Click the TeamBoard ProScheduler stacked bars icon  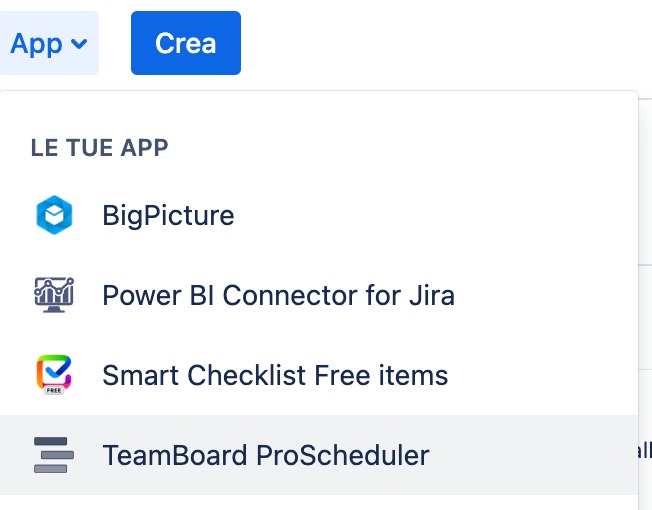click(x=54, y=455)
